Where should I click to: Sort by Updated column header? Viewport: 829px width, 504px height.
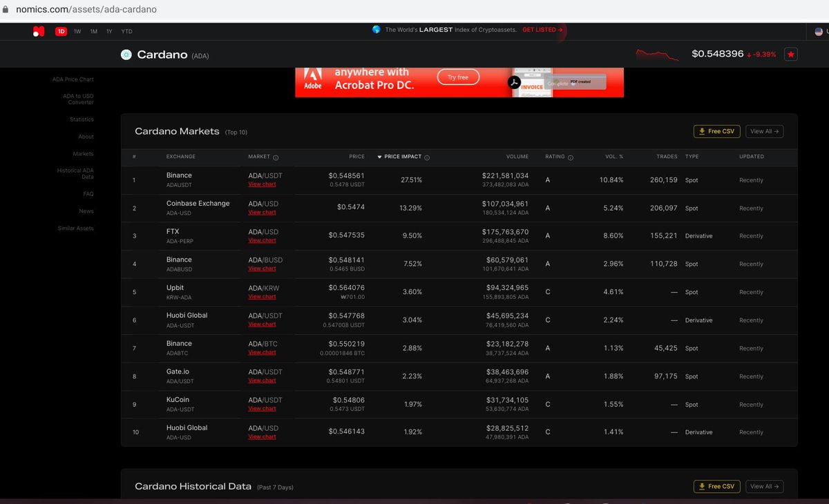(752, 157)
